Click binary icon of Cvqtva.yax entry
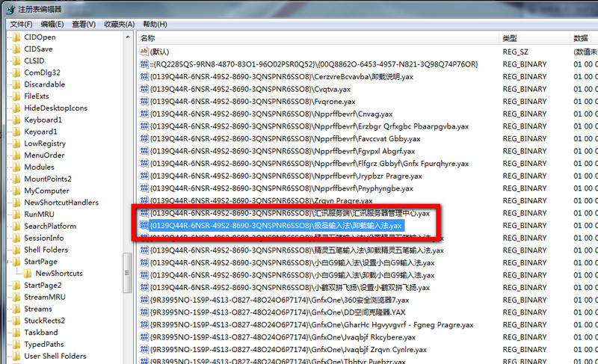Viewport: 598px width, 364px height. (144, 89)
